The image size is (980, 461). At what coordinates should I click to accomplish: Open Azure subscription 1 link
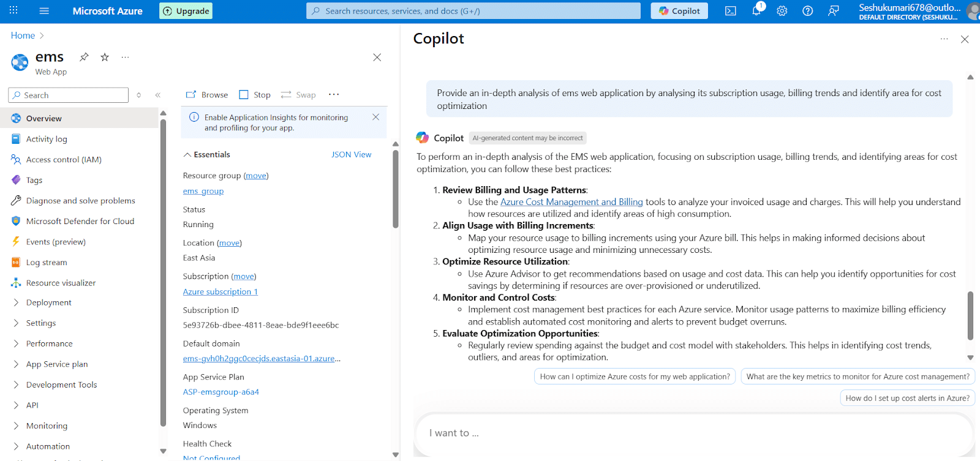(x=221, y=292)
